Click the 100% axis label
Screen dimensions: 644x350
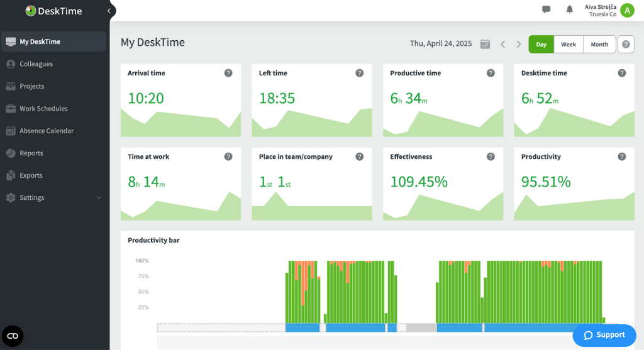point(142,261)
